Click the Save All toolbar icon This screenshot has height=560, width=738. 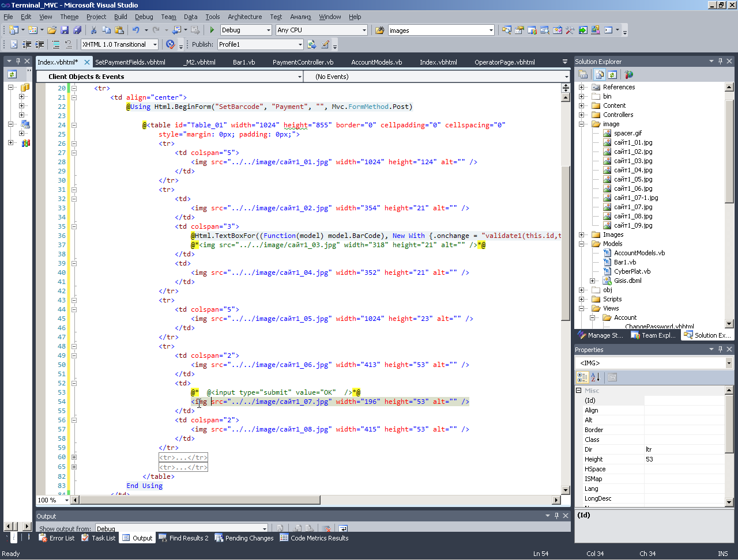coord(77,30)
